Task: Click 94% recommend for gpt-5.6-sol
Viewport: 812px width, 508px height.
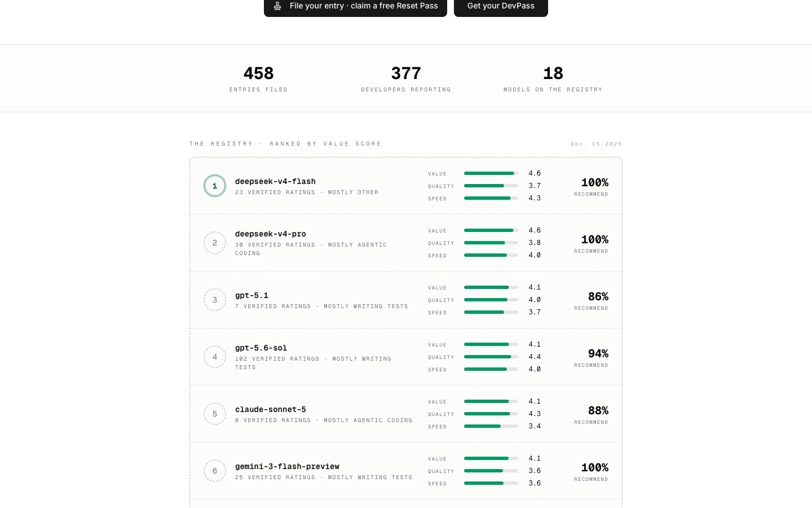Action: pos(592,357)
